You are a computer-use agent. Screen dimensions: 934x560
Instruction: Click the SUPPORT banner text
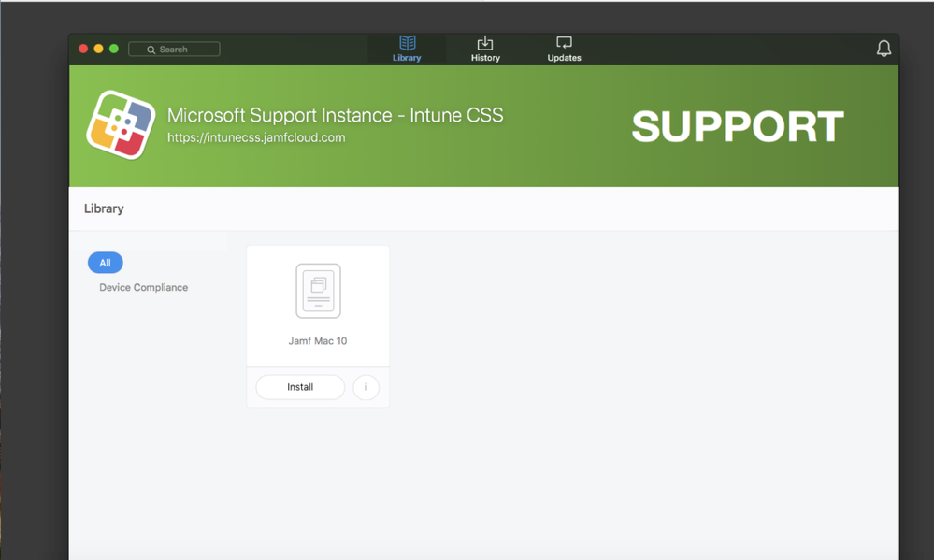click(738, 126)
